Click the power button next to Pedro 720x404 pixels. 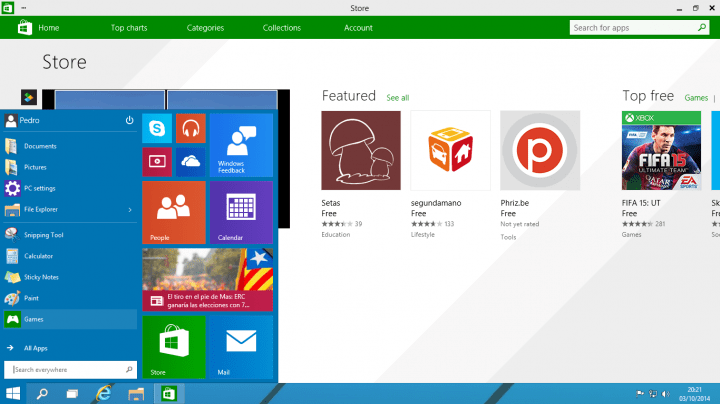pyautogui.click(x=129, y=120)
